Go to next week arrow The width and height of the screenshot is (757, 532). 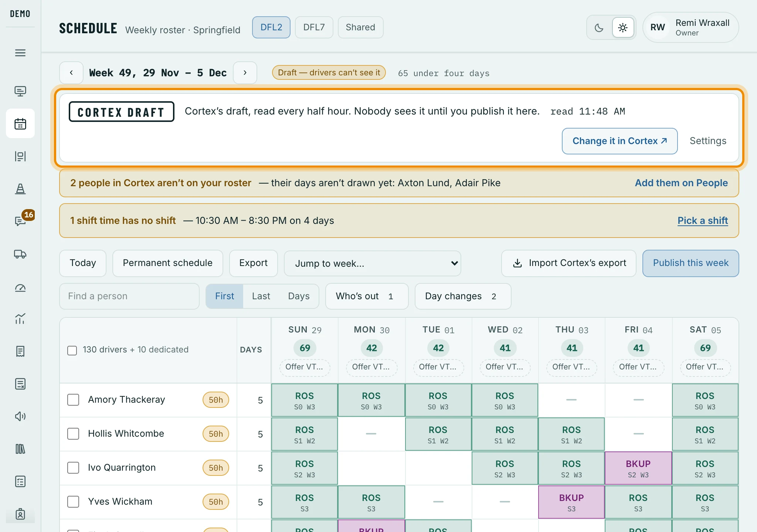point(245,73)
